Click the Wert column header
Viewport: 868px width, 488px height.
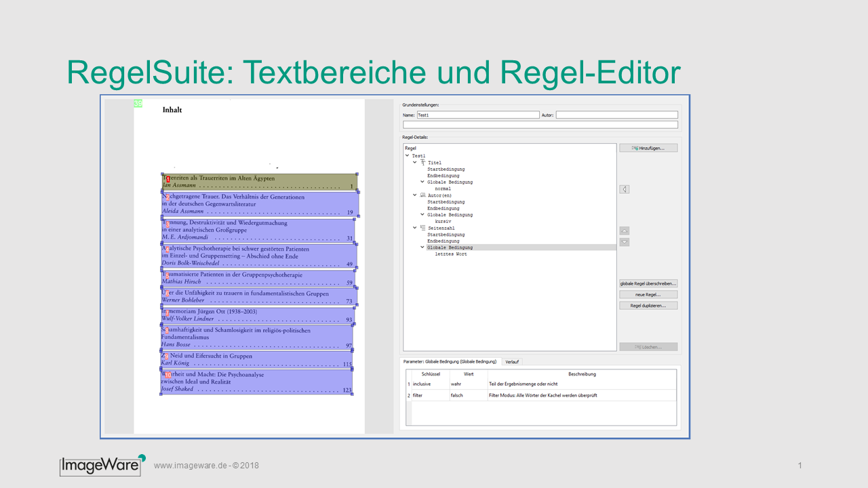(469, 374)
